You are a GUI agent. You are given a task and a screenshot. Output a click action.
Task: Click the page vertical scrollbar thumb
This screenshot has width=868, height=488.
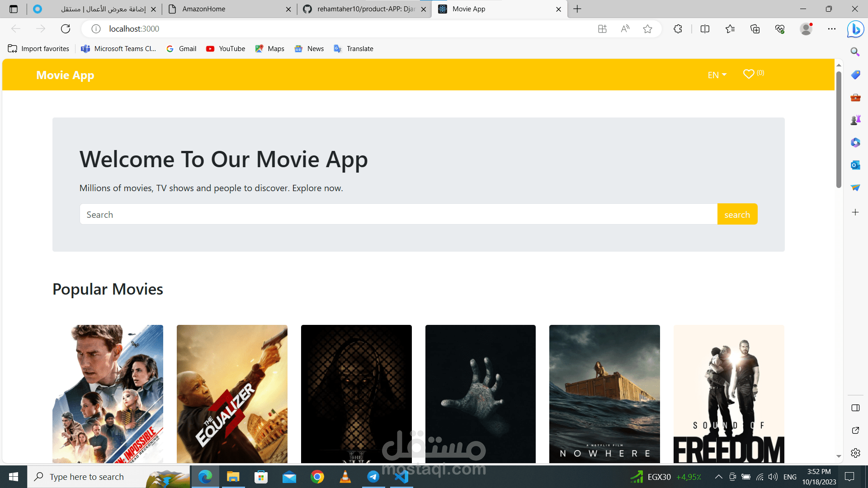839,129
